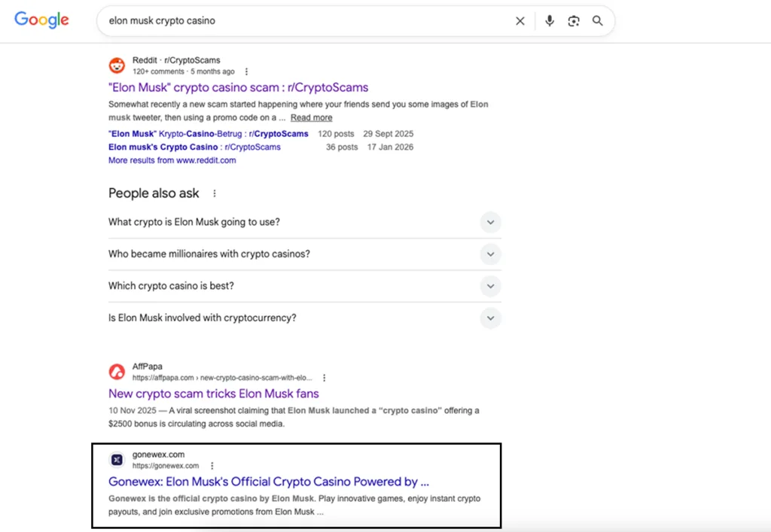Expand "Which crypto casino is best?" question
The image size is (771, 532).
[x=490, y=286]
